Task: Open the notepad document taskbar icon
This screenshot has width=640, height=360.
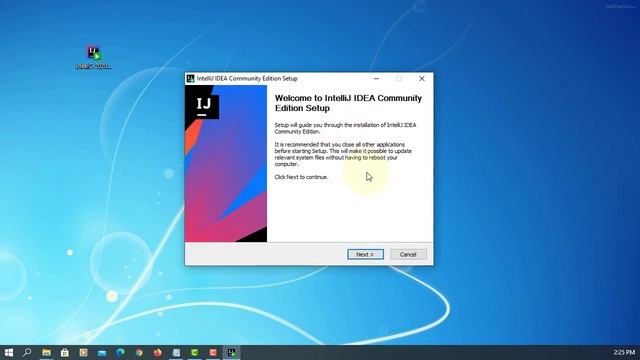Action: (176, 352)
